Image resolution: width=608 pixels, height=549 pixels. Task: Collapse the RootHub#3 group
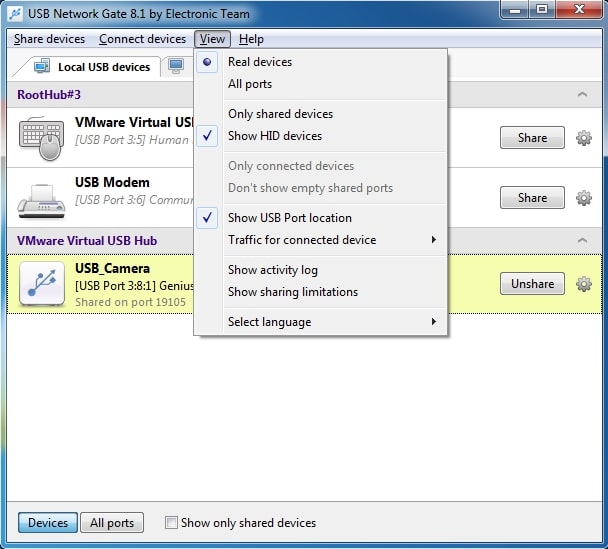pos(582,94)
